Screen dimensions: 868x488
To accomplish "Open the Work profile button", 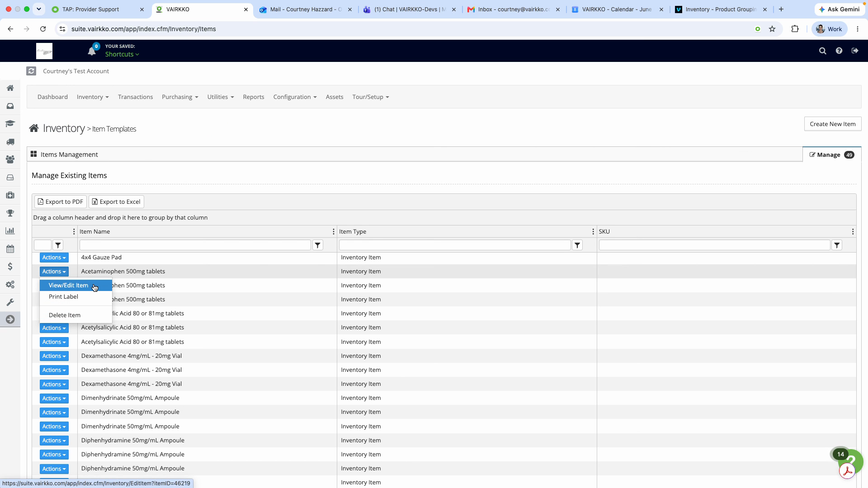I will click(x=830, y=29).
